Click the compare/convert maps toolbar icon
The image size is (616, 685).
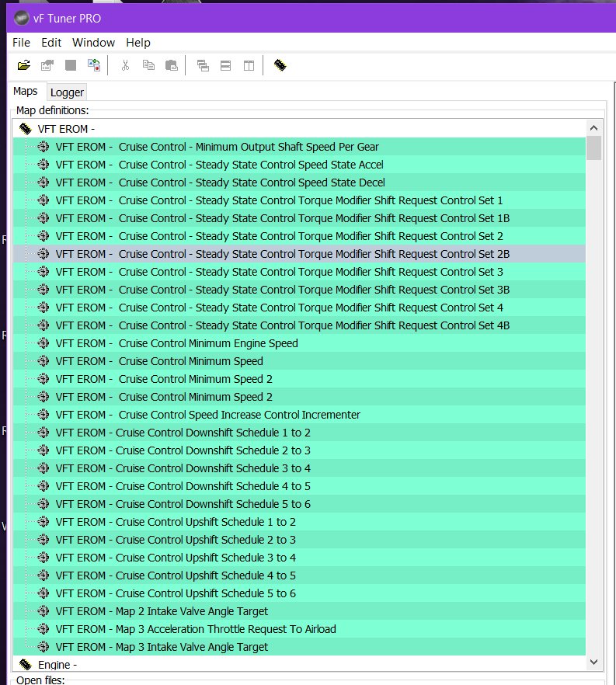tap(94, 65)
